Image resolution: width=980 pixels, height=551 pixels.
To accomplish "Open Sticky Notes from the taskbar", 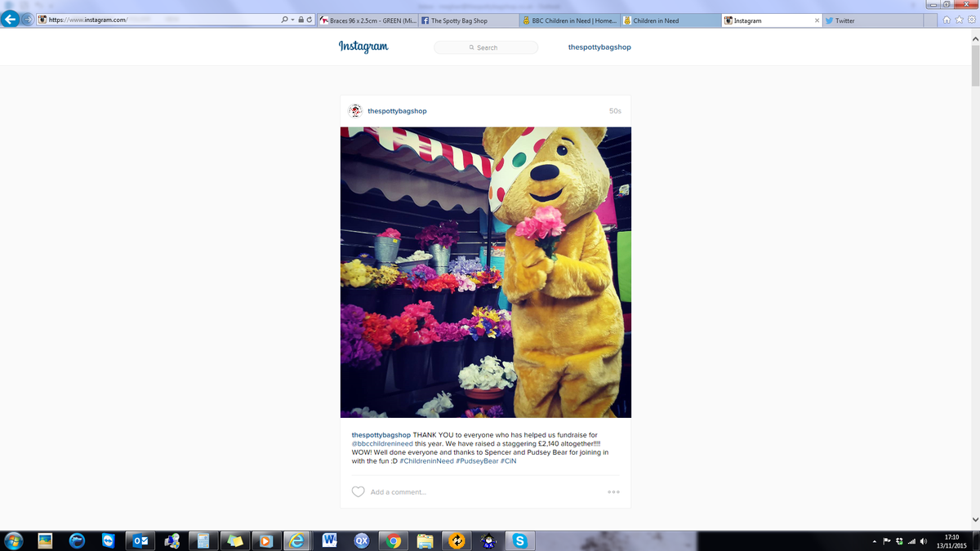I will point(234,540).
